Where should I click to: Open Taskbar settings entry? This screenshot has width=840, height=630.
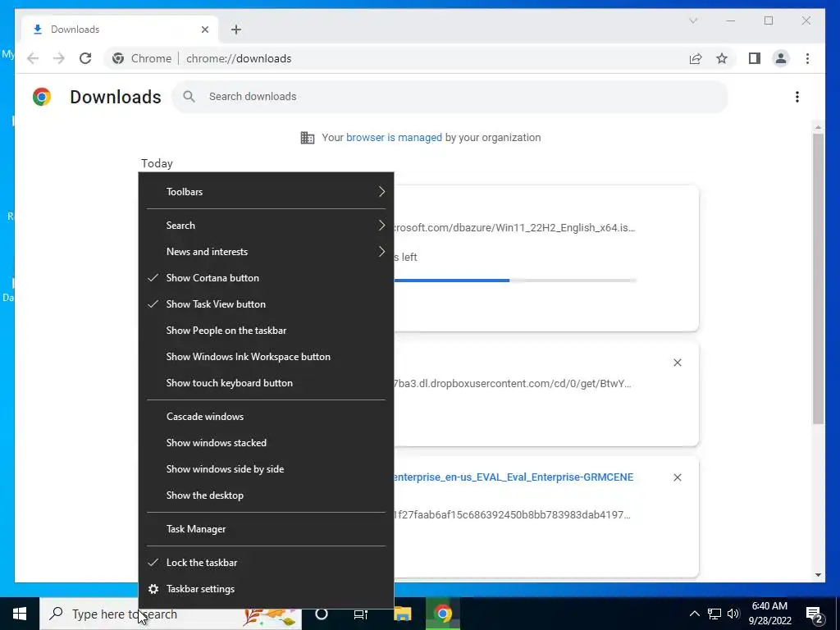(267, 589)
